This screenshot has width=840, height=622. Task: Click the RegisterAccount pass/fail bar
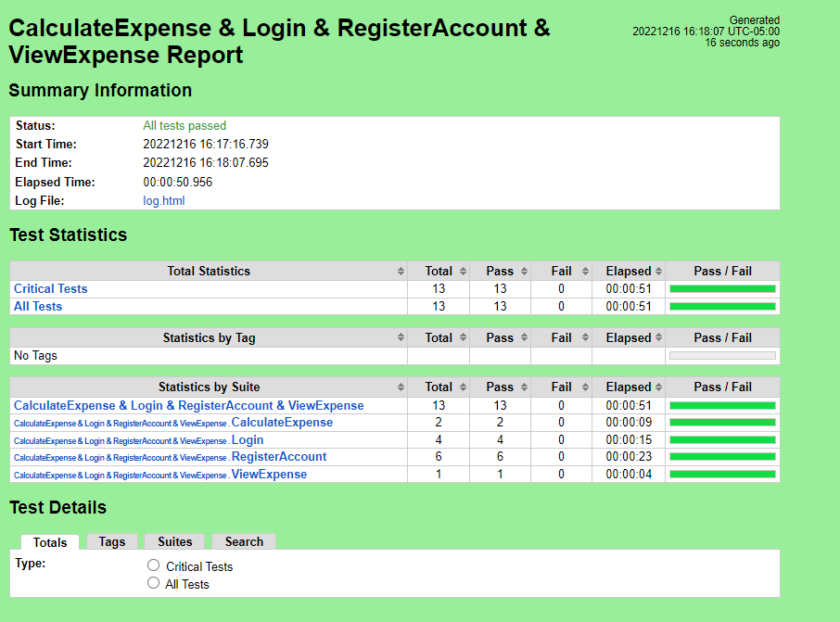point(722,457)
